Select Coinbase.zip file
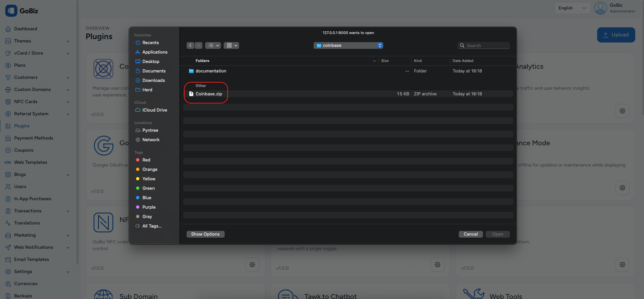 (348, 94)
